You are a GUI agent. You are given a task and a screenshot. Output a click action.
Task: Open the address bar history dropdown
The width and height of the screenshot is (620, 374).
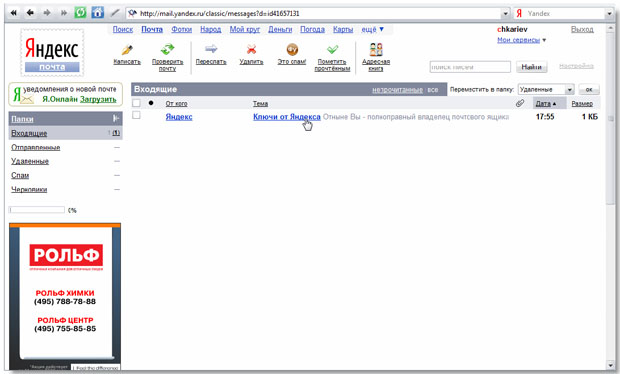coord(505,13)
